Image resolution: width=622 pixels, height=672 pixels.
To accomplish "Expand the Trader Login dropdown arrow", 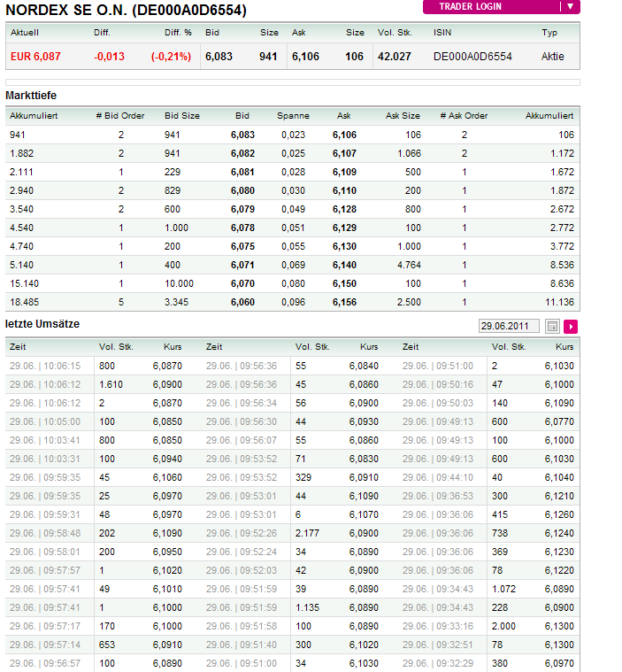I will tap(570, 6).
